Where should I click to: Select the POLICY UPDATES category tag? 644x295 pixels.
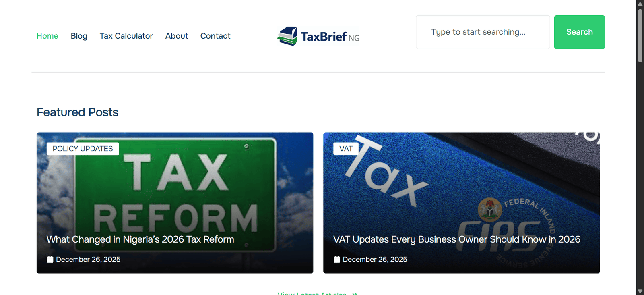click(x=83, y=149)
